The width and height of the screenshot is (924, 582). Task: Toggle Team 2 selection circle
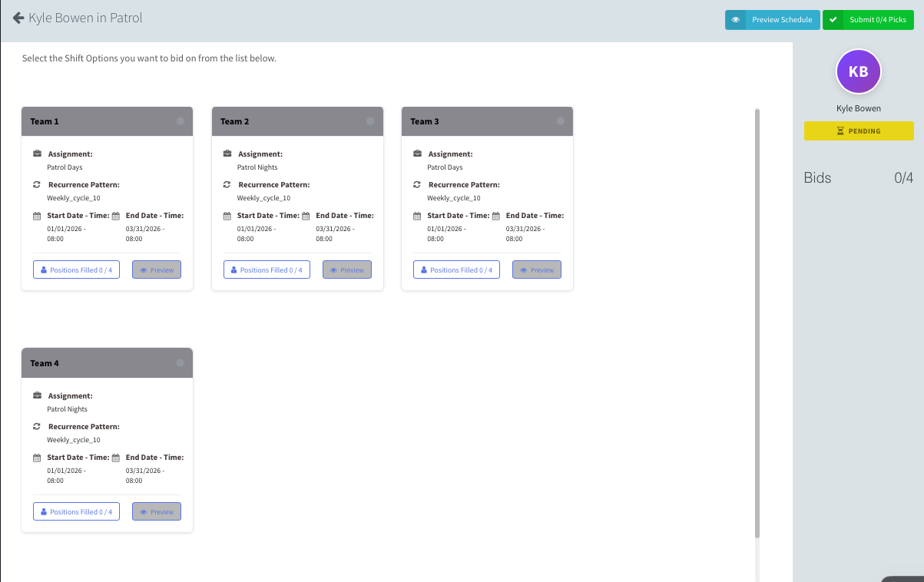pyautogui.click(x=370, y=121)
